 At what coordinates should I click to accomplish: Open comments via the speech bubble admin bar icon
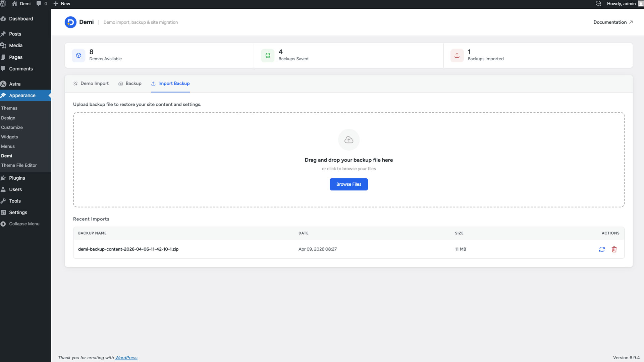click(x=39, y=4)
